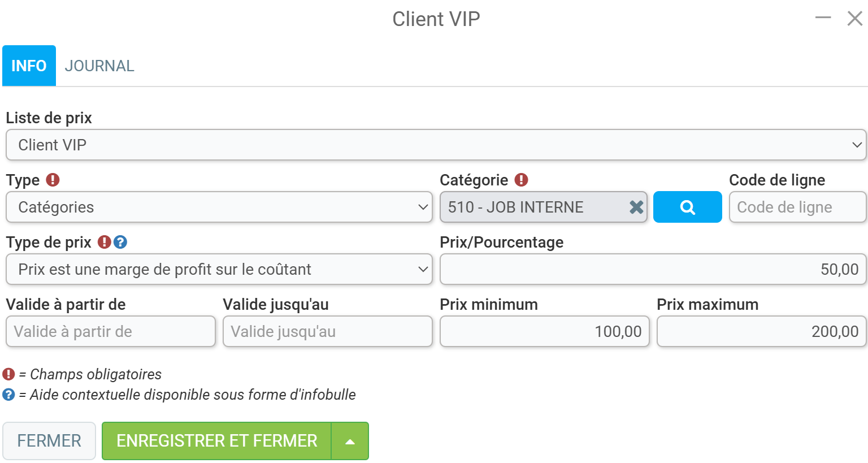The height and width of the screenshot is (463, 868).
Task: Click the Prix maximum field showing 200,00
Action: click(761, 331)
